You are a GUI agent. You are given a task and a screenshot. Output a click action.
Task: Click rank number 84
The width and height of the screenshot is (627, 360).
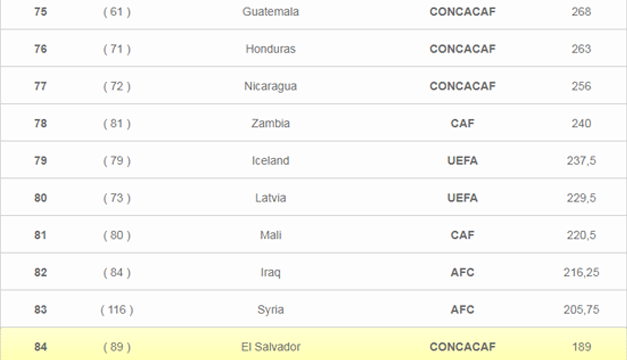pyautogui.click(x=40, y=346)
